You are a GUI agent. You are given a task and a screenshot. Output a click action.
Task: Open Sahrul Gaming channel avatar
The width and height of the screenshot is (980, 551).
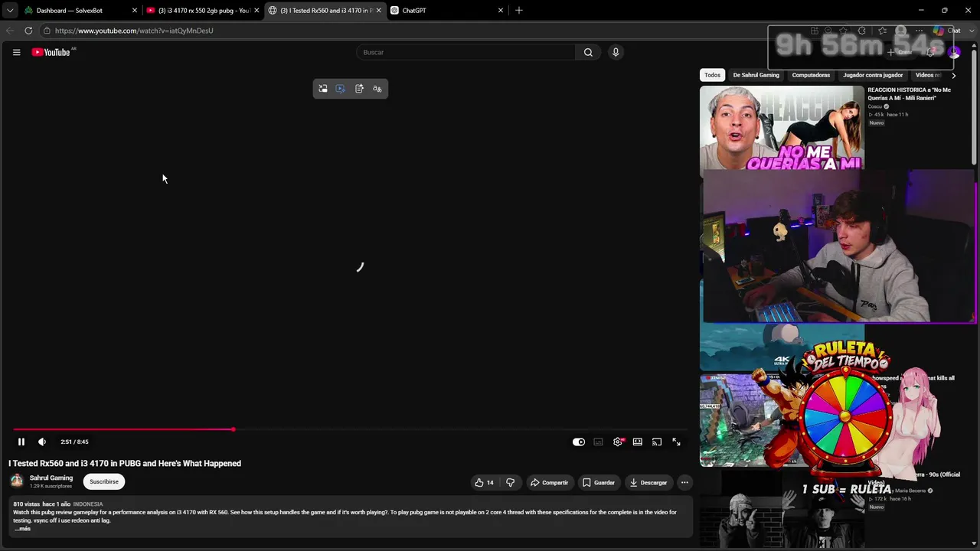(x=17, y=481)
